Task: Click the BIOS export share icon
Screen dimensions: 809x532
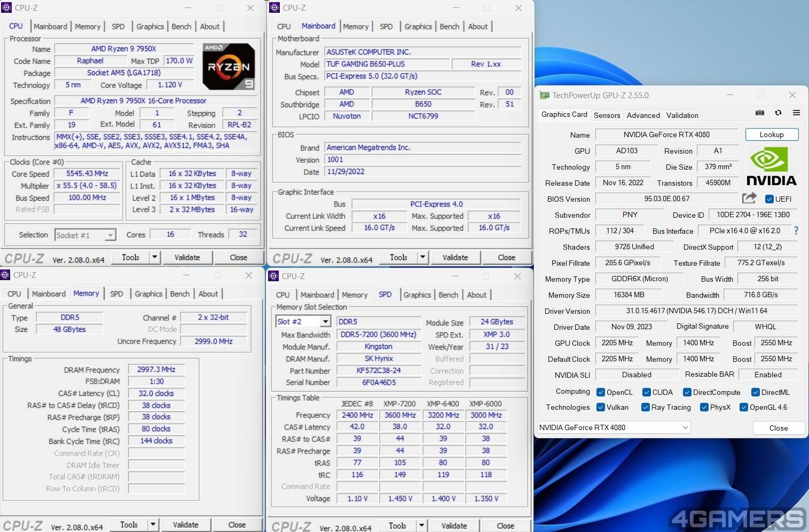Action: point(749,198)
